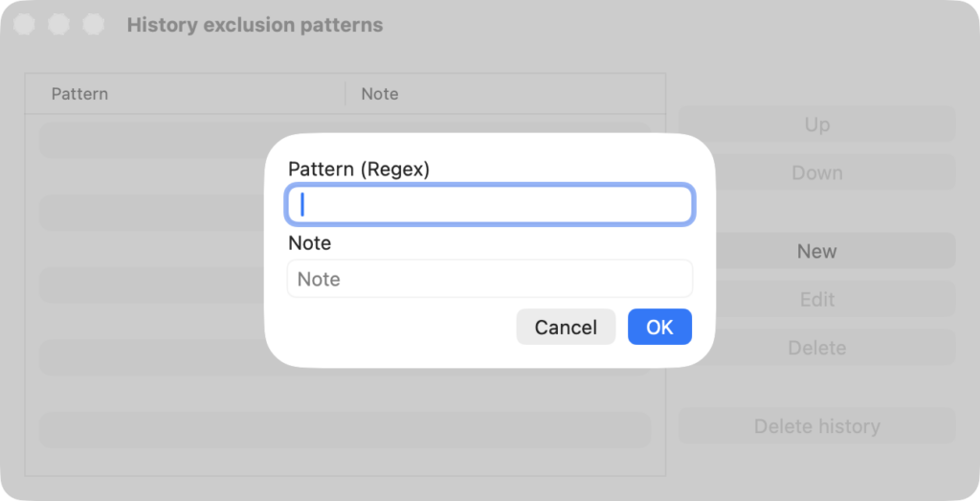Select the bottom shaded row in table

click(x=345, y=430)
